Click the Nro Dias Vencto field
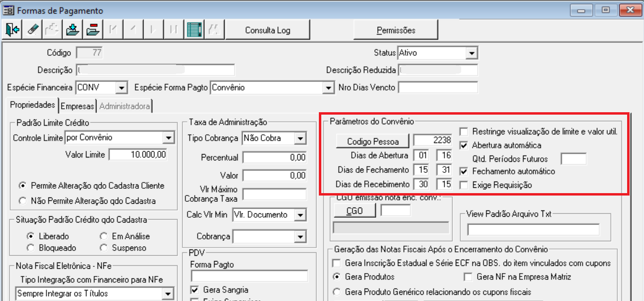Screen dimensions: 644x301 click(x=438, y=88)
